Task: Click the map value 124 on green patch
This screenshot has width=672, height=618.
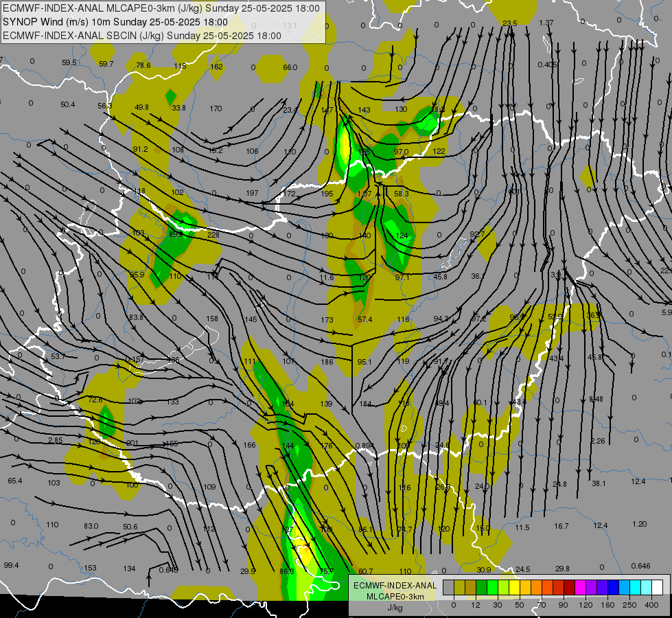Action: (402, 236)
